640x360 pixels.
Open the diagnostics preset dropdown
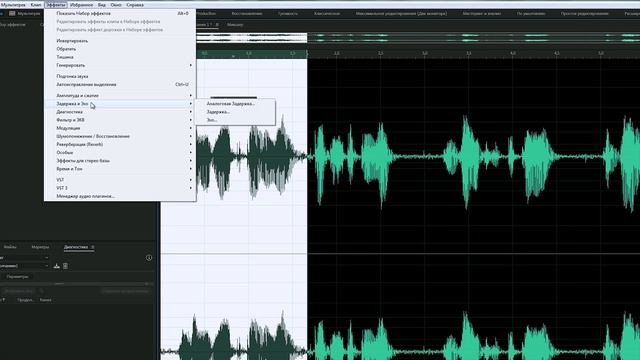pos(24,266)
